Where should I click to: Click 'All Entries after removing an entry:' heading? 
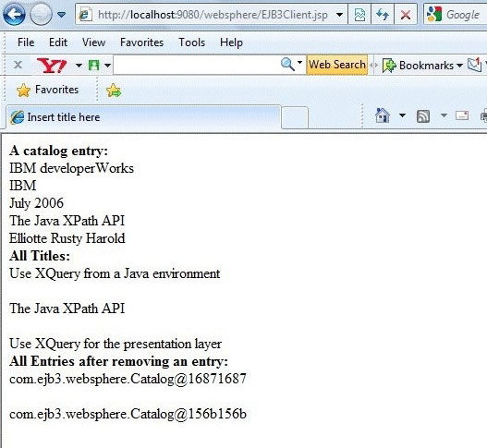coord(118,361)
